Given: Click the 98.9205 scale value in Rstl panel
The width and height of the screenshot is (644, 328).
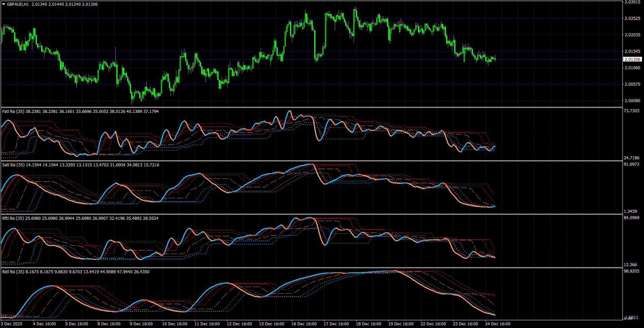Looking at the screenshot, I should point(632,271).
